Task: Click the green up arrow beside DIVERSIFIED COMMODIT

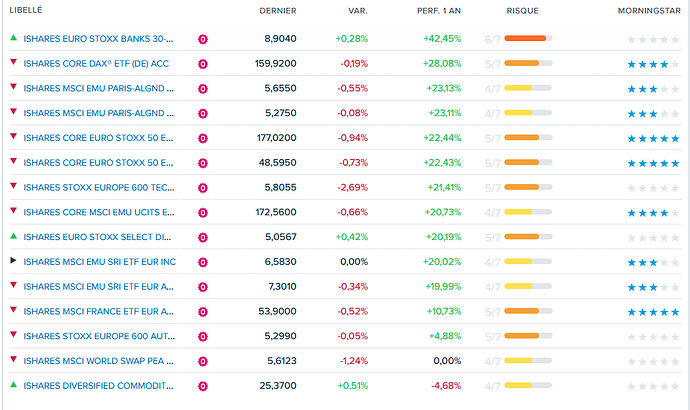Action: (x=14, y=384)
